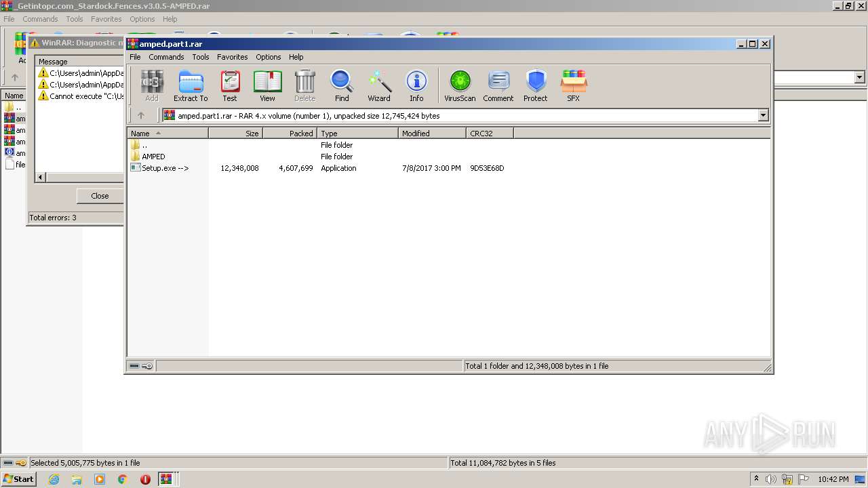Click volume speaker tray icon

[x=771, y=479]
